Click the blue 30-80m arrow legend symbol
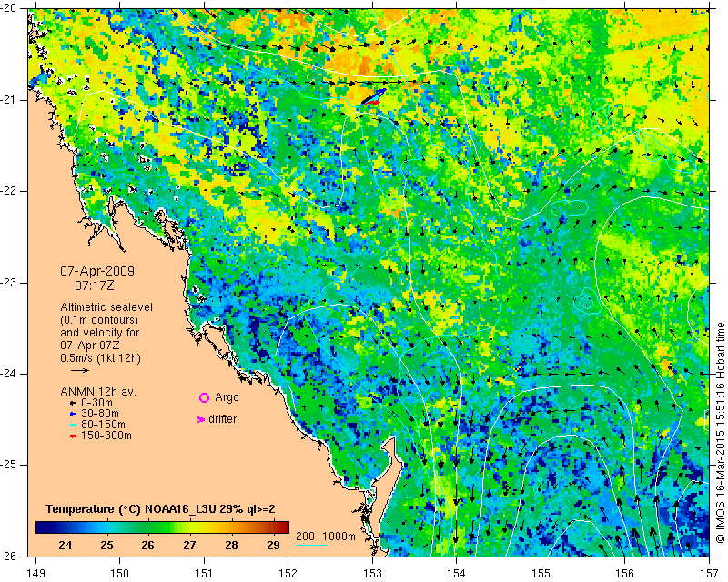728x582 pixels. pos(73,414)
